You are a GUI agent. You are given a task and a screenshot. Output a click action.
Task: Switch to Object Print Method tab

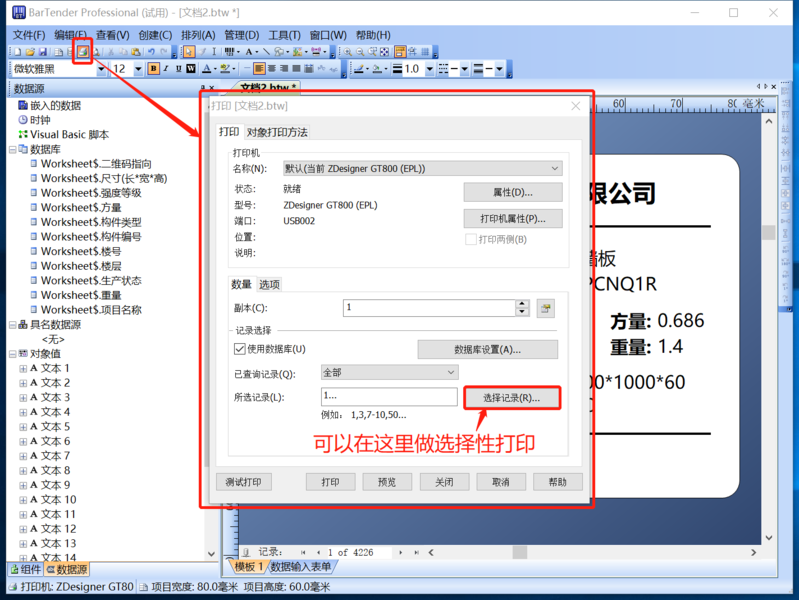click(277, 133)
